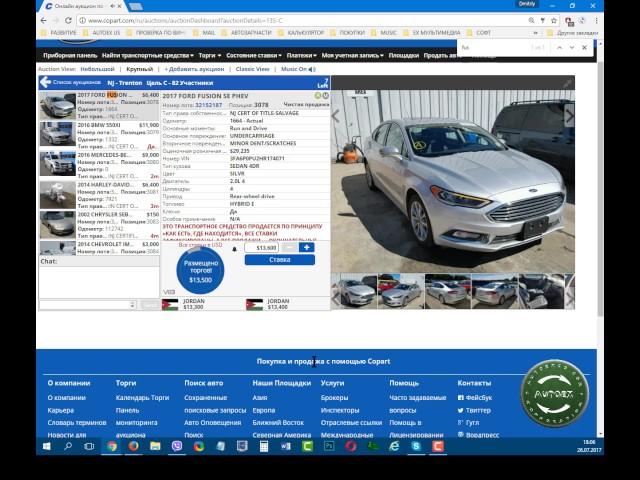Open the СОФТ bookmarks folder

(x=479, y=33)
